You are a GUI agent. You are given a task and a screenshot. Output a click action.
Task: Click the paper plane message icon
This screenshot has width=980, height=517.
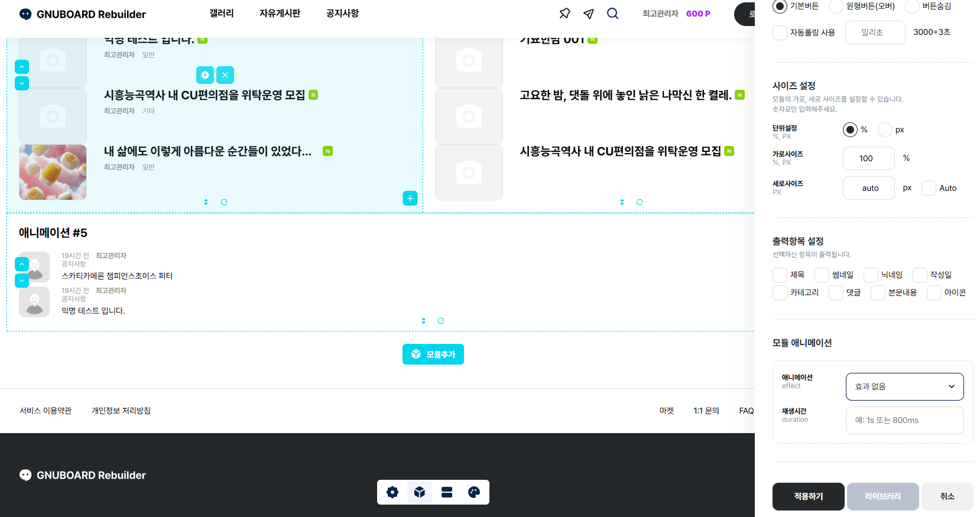[589, 14]
